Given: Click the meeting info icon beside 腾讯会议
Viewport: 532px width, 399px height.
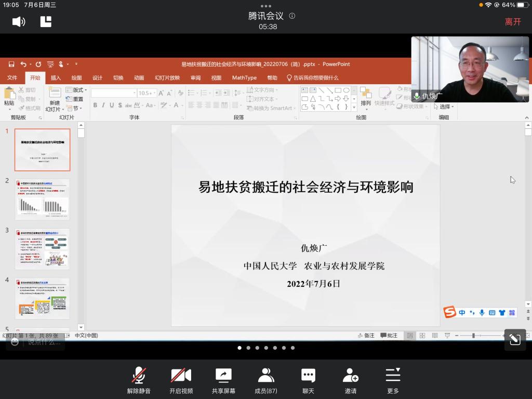Looking at the screenshot, I should (x=292, y=16).
